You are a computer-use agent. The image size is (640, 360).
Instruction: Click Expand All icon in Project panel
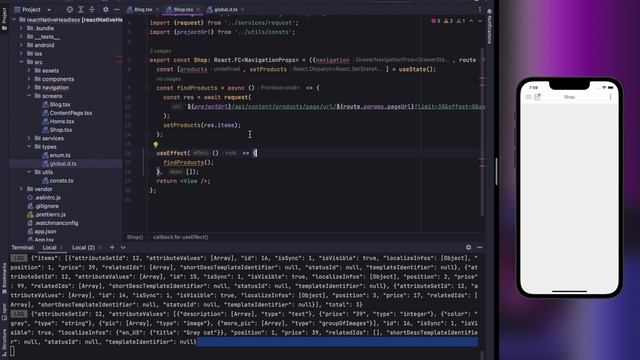[81, 9]
